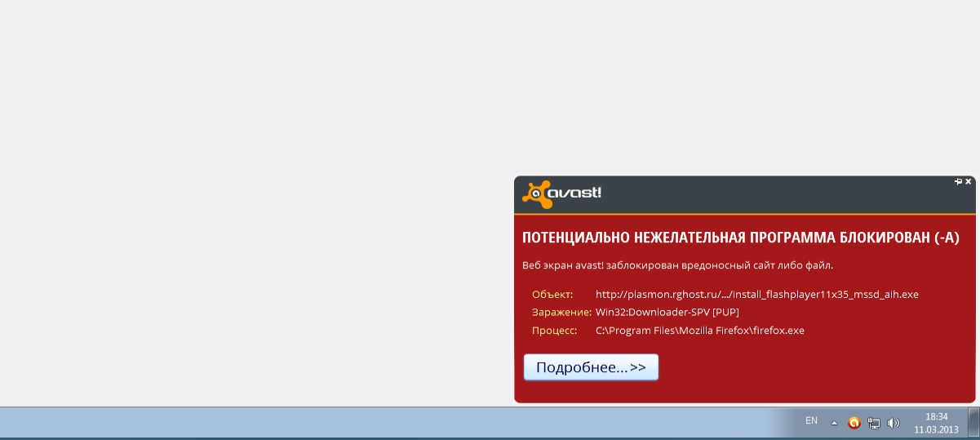Show hidden tray icons arrow

pos(834,423)
